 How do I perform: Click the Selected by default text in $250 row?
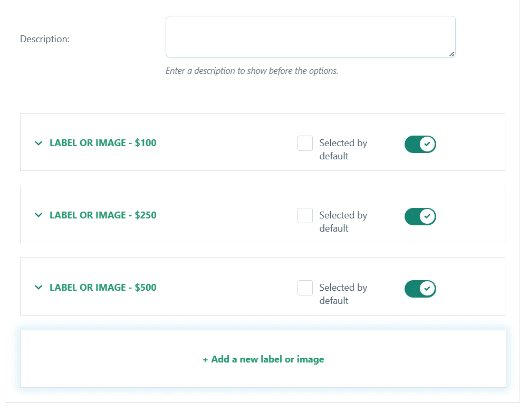click(343, 222)
